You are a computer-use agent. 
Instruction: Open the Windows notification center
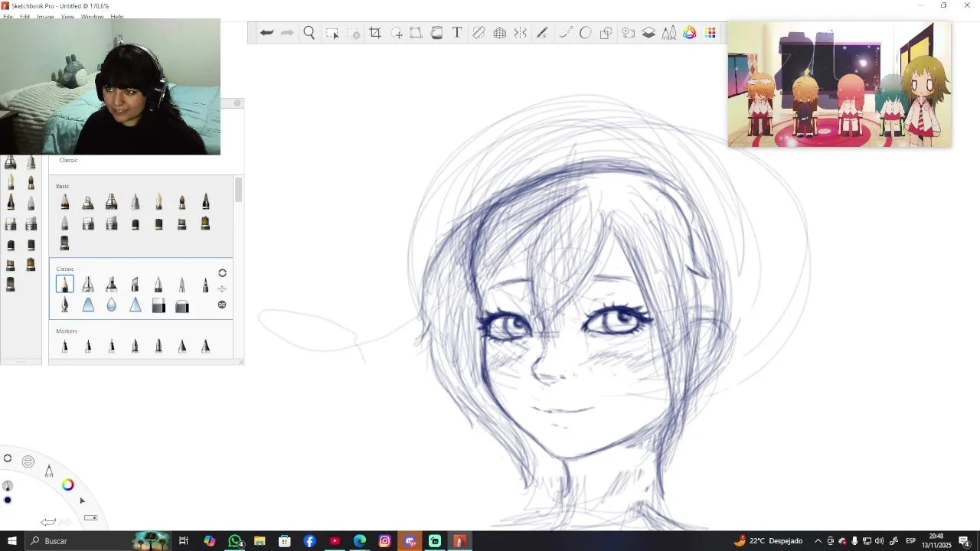coord(965,541)
